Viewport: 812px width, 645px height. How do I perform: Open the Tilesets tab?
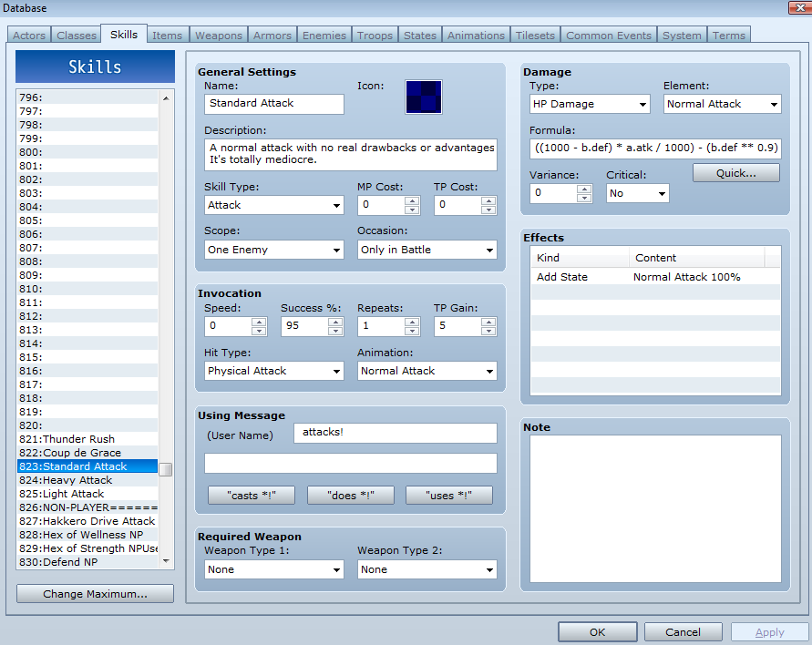pyautogui.click(x=535, y=36)
